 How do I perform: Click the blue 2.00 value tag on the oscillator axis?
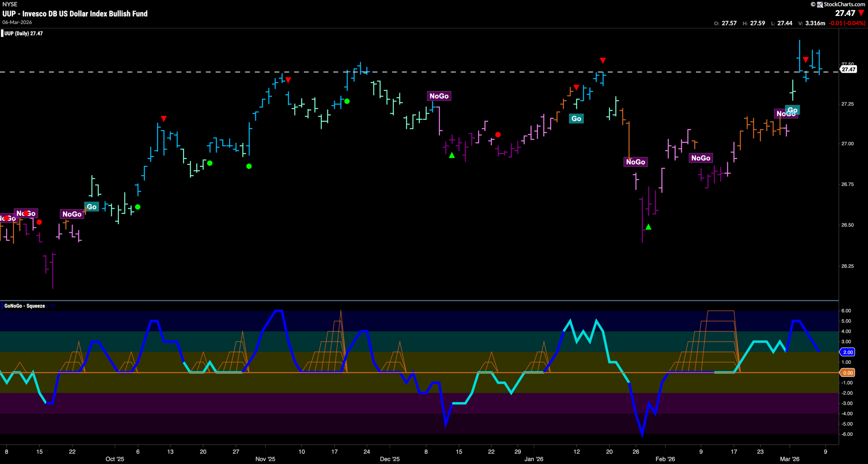[x=848, y=352]
